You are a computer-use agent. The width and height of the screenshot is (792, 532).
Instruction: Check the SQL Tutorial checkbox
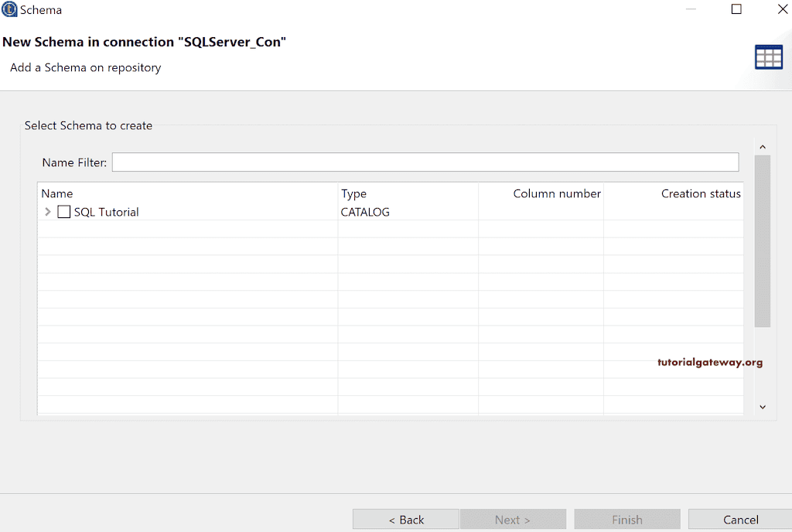coord(63,211)
